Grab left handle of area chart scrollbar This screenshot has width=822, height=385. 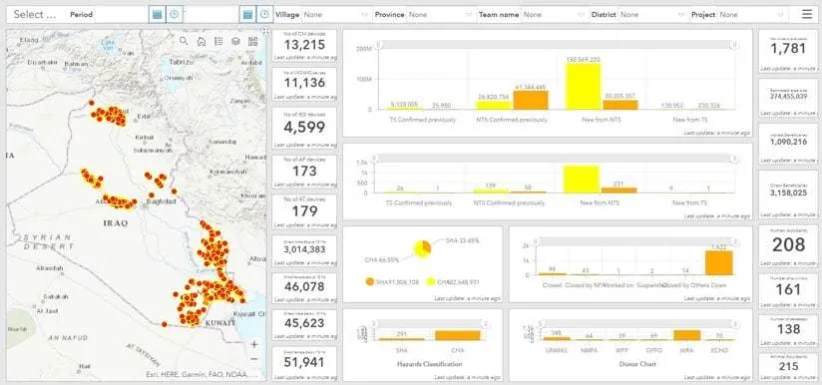click(x=379, y=45)
